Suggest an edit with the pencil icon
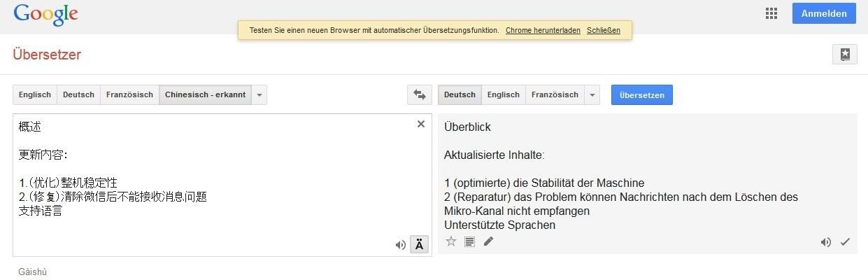The image size is (868, 280). pyautogui.click(x=488, y=241)
